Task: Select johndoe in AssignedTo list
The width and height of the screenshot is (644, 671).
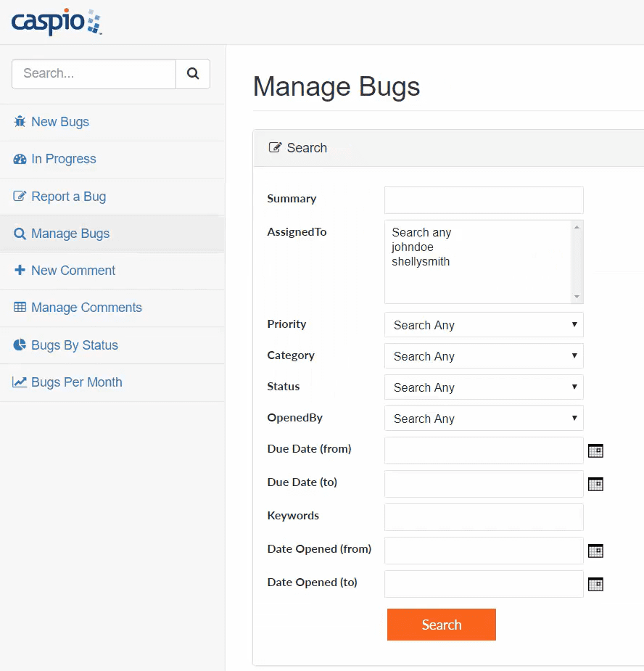Action: (413, 247)
